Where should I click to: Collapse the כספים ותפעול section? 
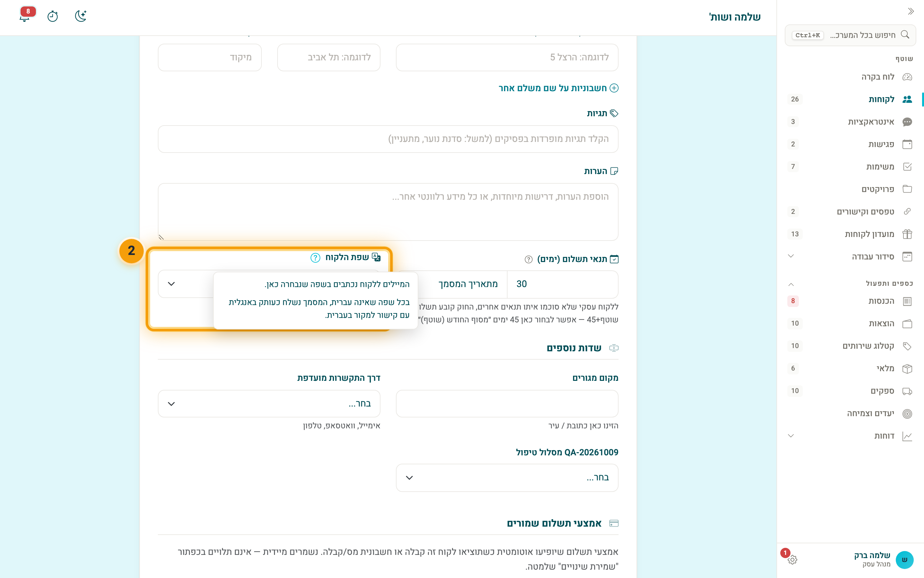point(850,284)
